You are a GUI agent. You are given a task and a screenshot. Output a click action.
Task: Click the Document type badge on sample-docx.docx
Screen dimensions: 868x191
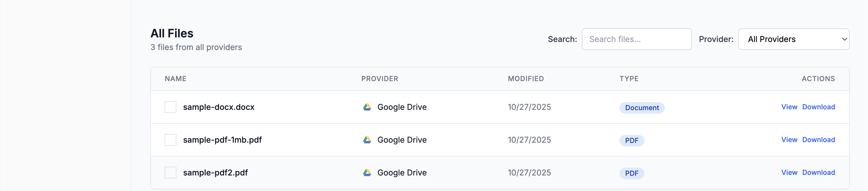641,108
